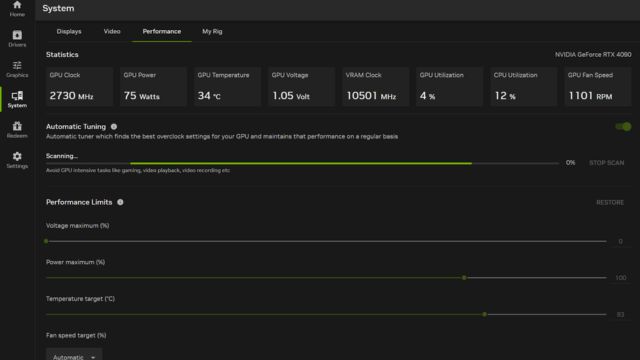The height and width of the screenshot is (360, 640).
Task: Click the CPU Utilization 12 % card
Action: tap(524, 87)
